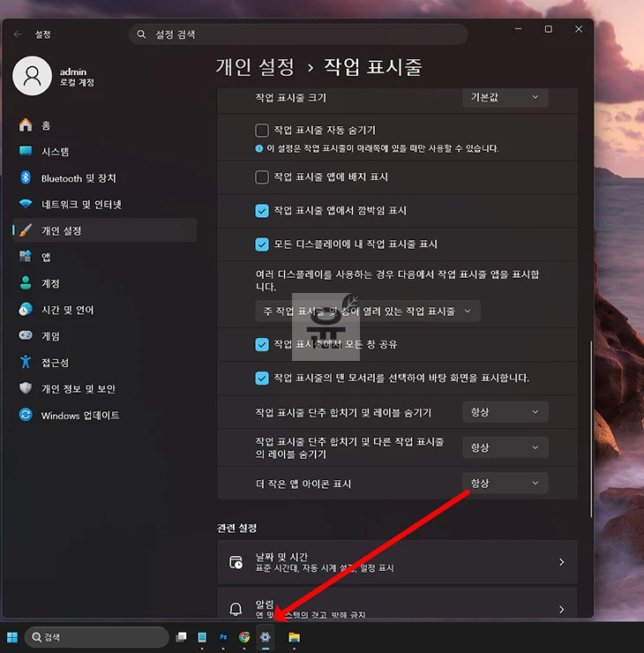Viewport: 644px width, 653px height.
Task: Click the chevron on the 날짜 및 시간 row
Action: pyautogui.click(x=562, y=562)
